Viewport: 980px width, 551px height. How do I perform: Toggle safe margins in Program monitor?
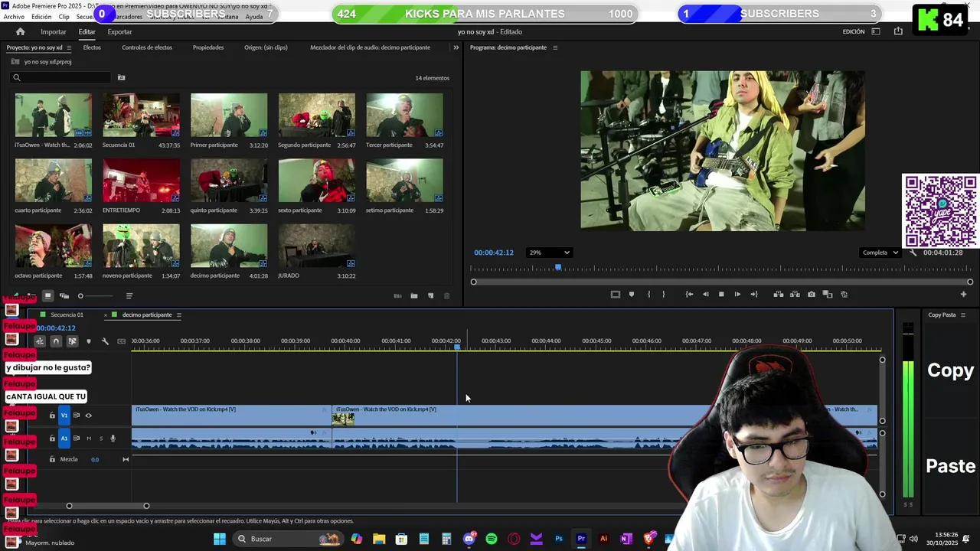click(615, 294)
